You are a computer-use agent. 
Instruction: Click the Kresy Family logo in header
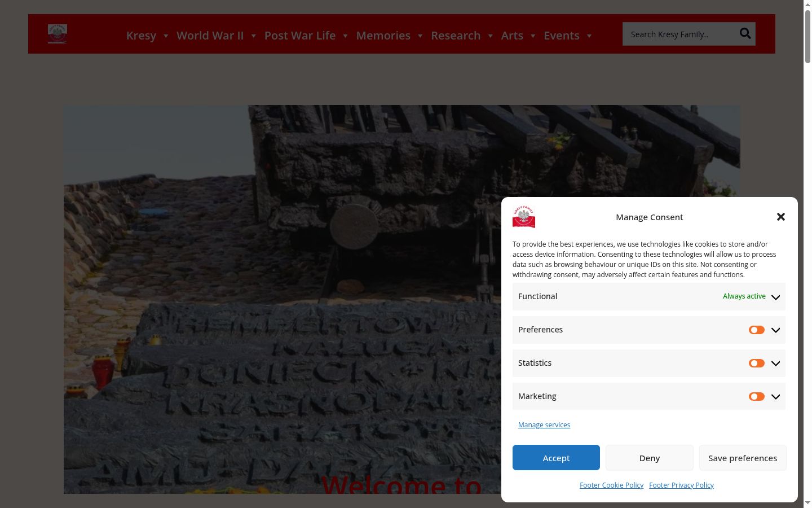[58, 34]
